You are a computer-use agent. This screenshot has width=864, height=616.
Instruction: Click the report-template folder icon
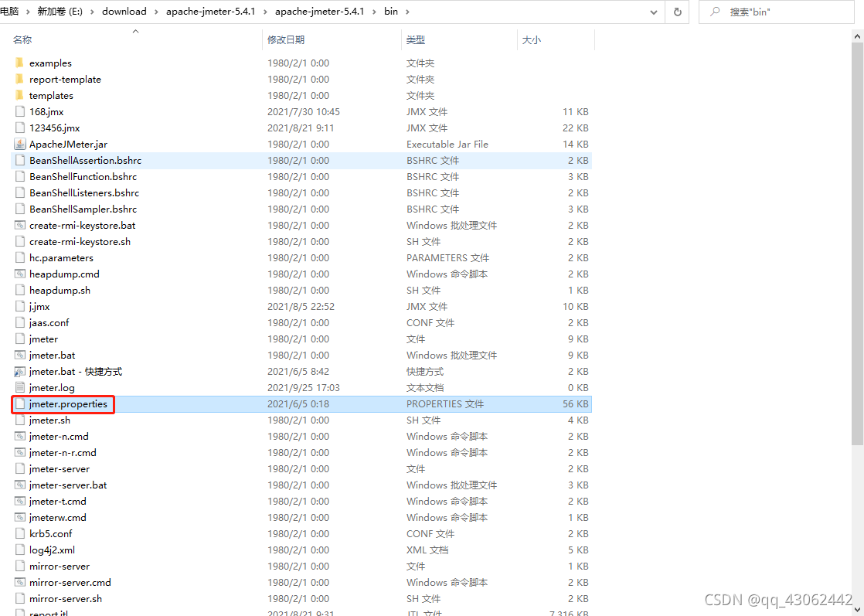(x=20, y=79)
